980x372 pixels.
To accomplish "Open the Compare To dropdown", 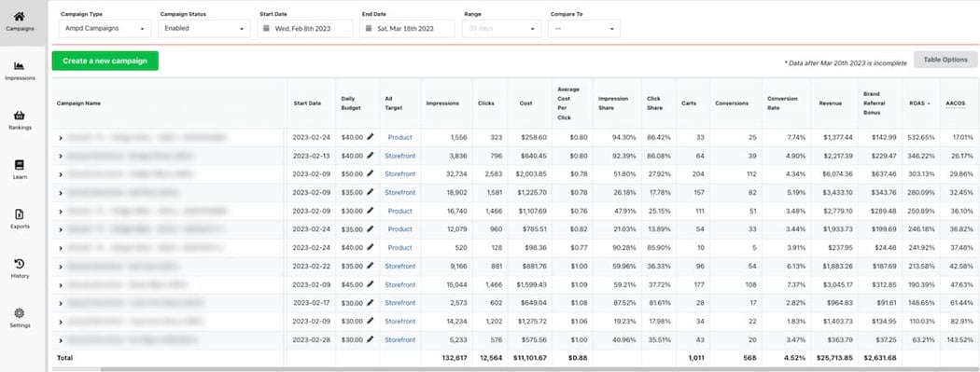I will [583, 29].
